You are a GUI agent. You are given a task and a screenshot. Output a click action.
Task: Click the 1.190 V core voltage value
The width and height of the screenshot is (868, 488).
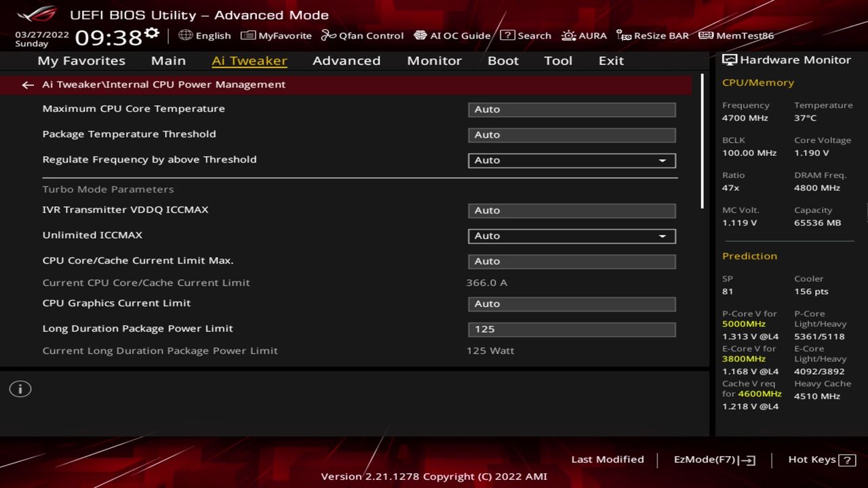pos(811,153)
